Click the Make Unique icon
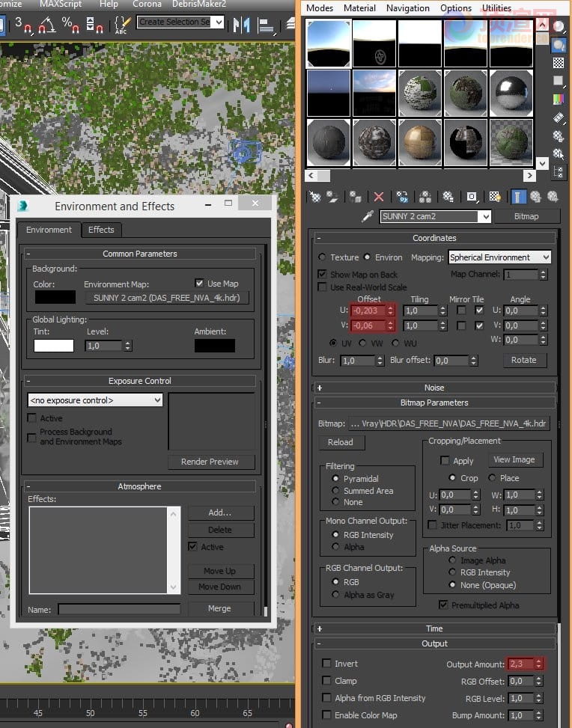The height and width of the screenshot is (728, 572). pos(425,197)
